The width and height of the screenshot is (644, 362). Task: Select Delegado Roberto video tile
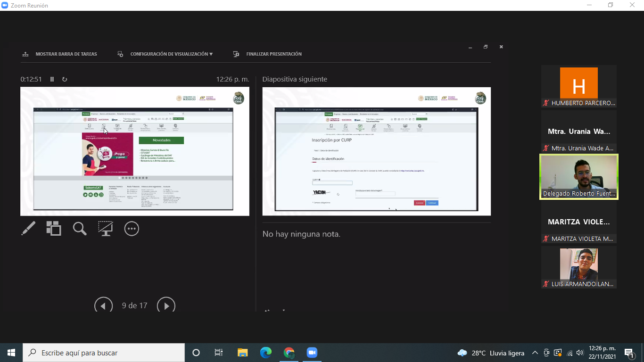tap(578, 177)
